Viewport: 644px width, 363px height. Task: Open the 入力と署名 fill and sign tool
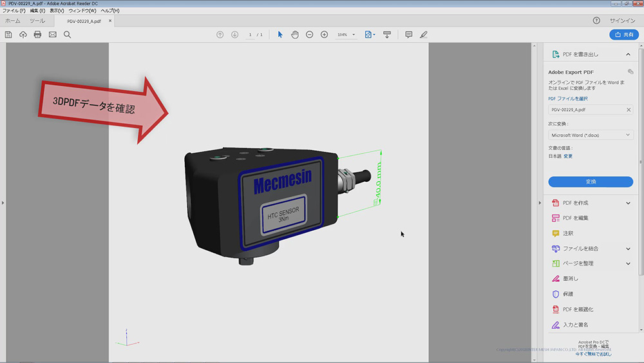[x=575, y=325]
